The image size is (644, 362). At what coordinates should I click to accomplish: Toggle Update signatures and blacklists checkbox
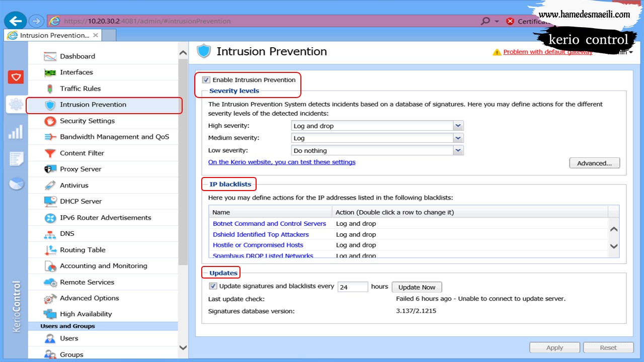click(x=213, y=286)
